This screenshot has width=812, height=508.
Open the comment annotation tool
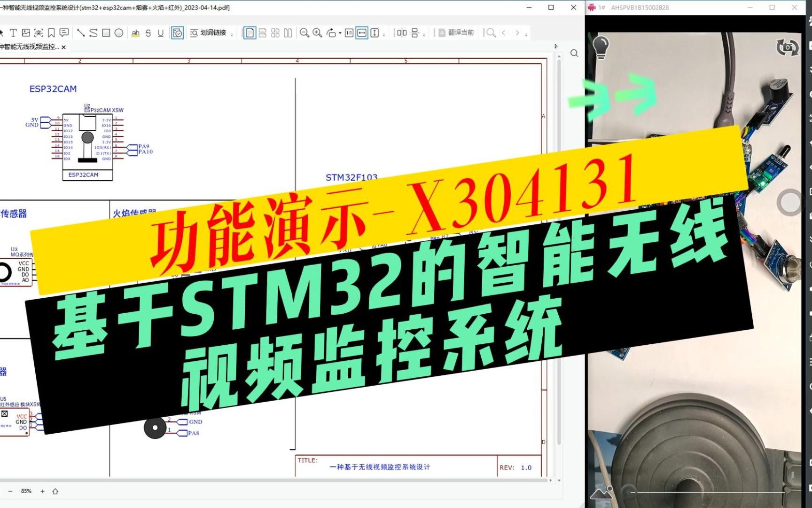point(64,33)
